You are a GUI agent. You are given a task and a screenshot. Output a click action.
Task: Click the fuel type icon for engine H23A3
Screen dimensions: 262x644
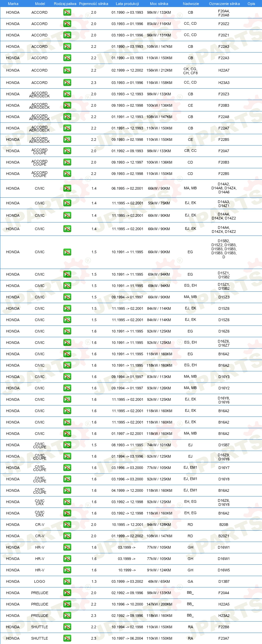67,83
